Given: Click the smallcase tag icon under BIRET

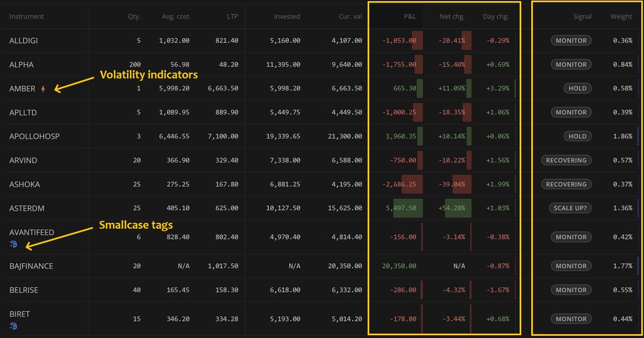Looking at the screenshot, I should [13, 325].
